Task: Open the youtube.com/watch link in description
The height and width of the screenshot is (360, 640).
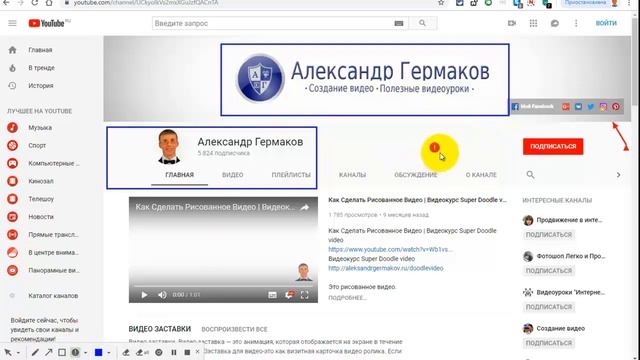Action: (390, 249)
